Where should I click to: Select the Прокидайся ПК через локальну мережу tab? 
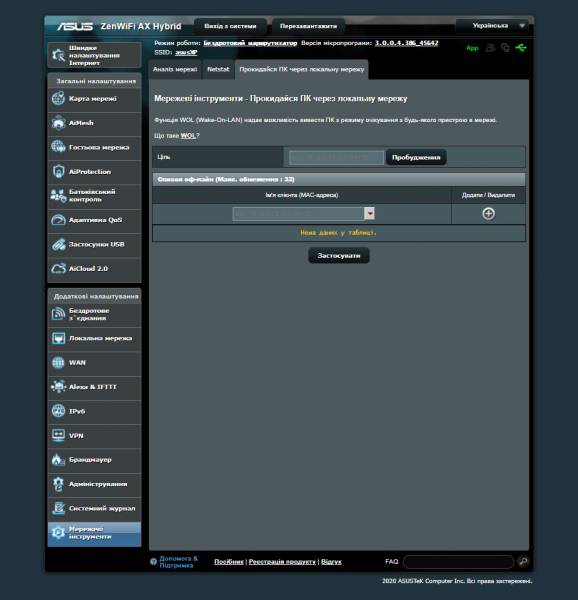coord(301,69)
